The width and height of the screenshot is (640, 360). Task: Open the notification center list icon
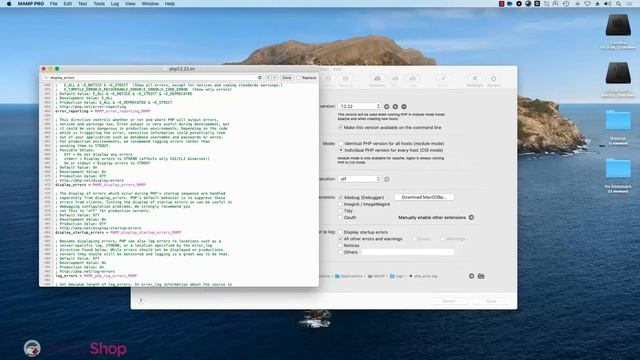(630, 4)
